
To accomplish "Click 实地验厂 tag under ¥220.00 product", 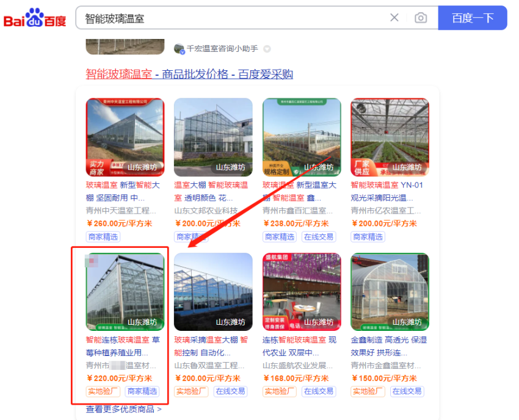I will [x=103, y=391].
